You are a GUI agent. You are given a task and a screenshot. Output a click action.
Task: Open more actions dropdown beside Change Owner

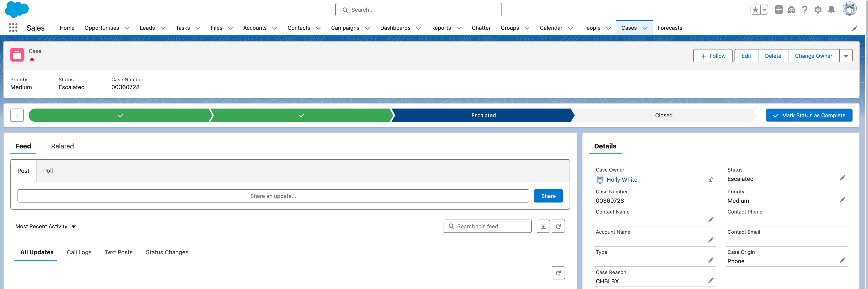846,56
